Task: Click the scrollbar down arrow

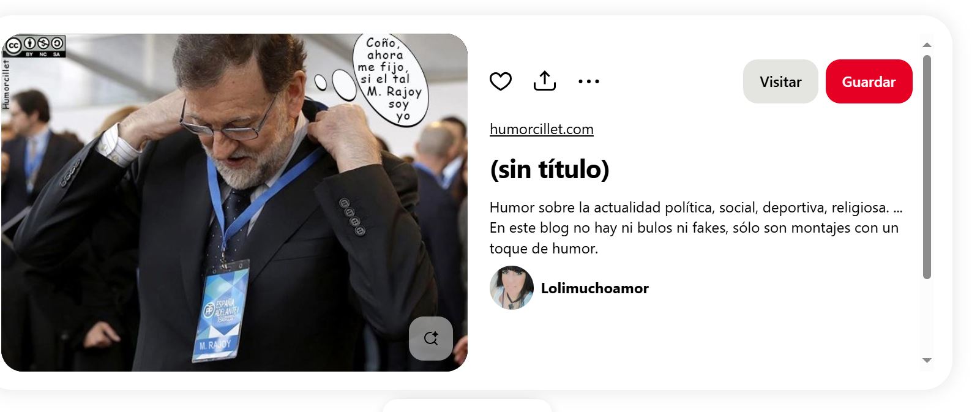Action: pyautogui.click(x=927, y=361)
